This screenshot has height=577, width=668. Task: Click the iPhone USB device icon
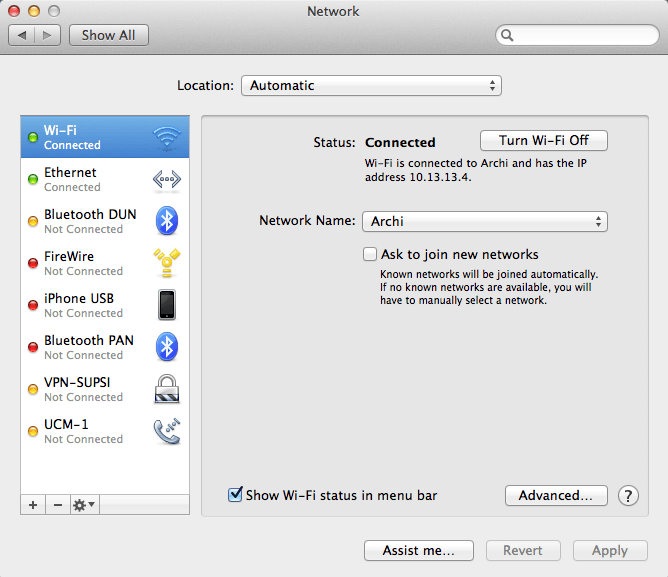point(166,305)
